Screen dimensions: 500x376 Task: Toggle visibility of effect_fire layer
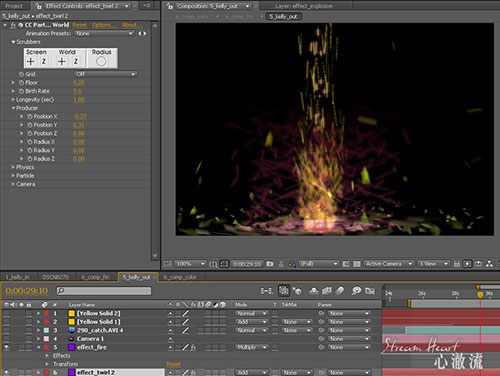(6, 347)
